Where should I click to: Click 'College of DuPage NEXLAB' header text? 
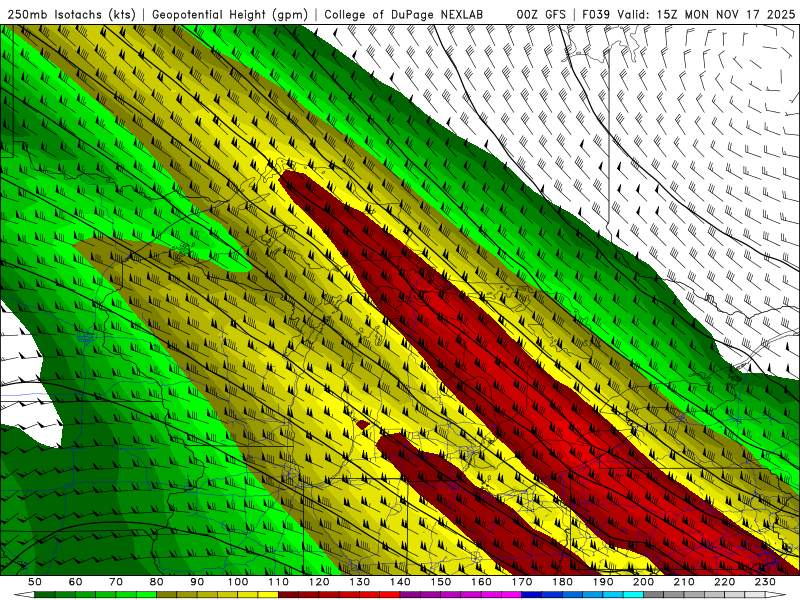pyautogui.click(x=404, y=14)
